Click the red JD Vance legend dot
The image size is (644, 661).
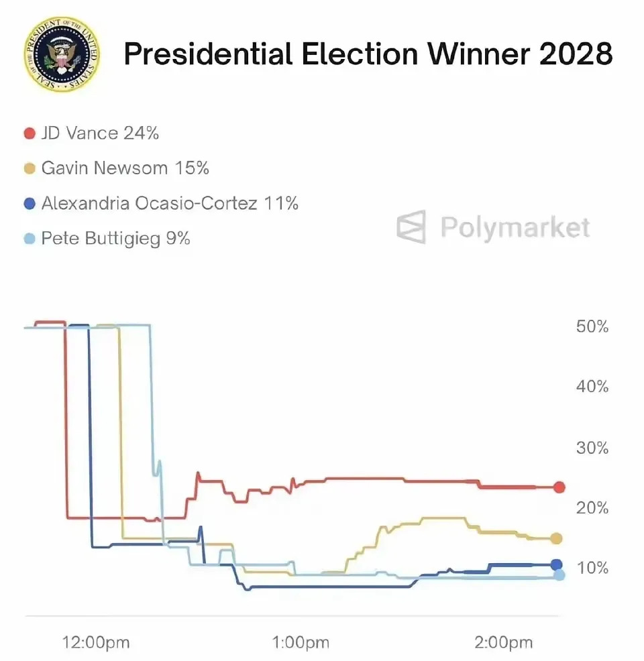pyautogui.click(x=29, y=133)
